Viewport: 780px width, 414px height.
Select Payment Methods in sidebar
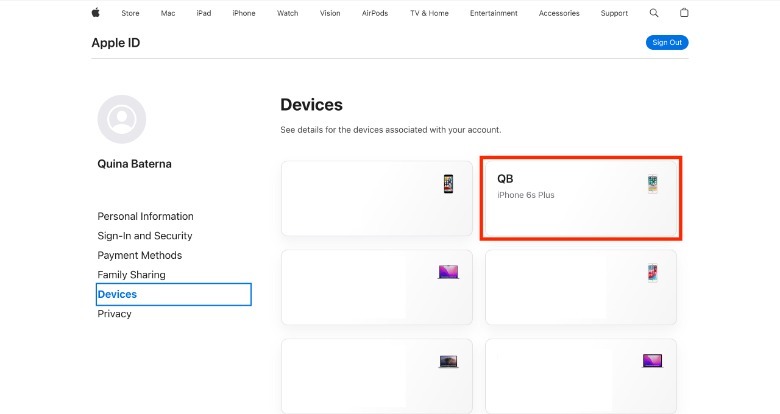coord(138,255)
